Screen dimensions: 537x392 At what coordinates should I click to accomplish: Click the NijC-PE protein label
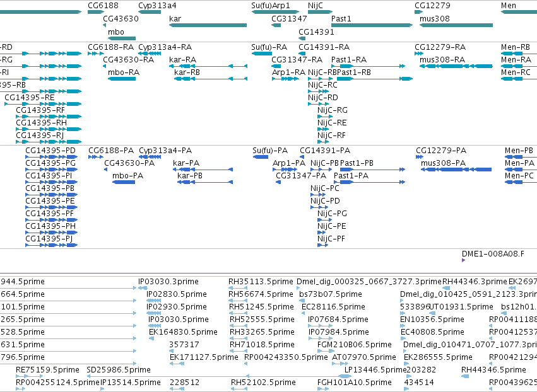[331, 226]
